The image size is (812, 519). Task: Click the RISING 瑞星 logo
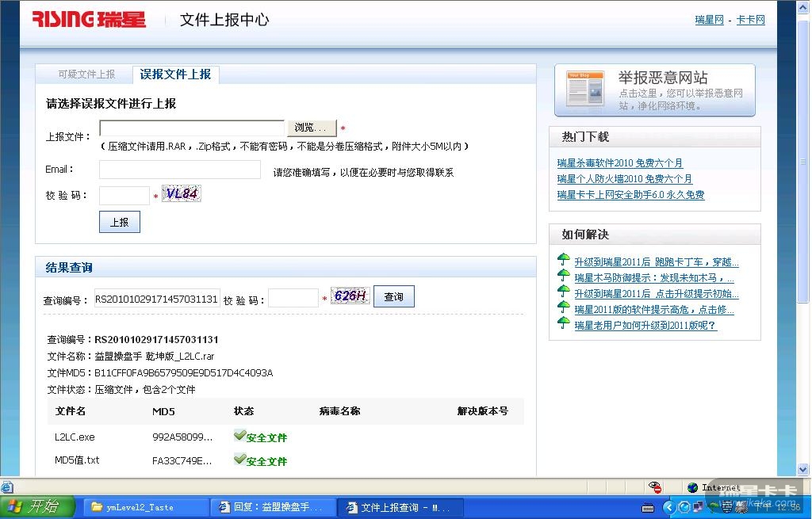[89, 20]
